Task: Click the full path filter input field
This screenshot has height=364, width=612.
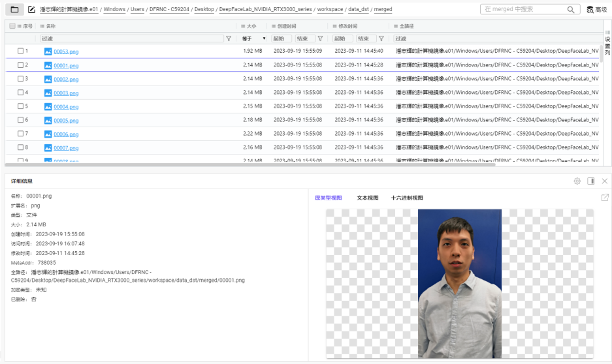Action: click(x=498, y=38)
